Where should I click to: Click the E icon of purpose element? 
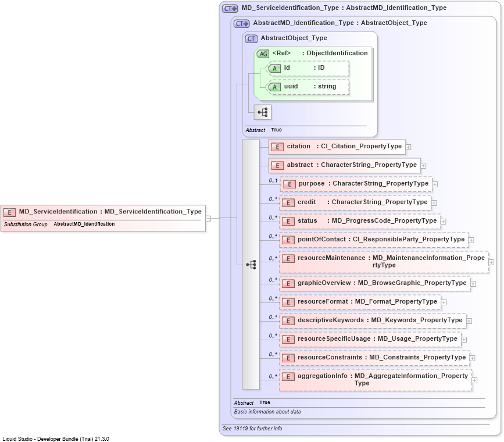289,184
